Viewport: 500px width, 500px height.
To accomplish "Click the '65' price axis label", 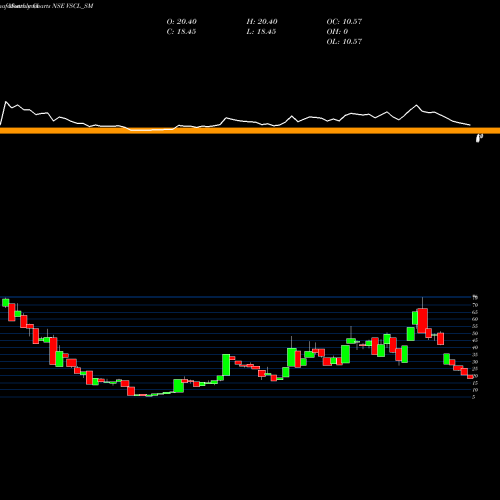I will (475, 312).
